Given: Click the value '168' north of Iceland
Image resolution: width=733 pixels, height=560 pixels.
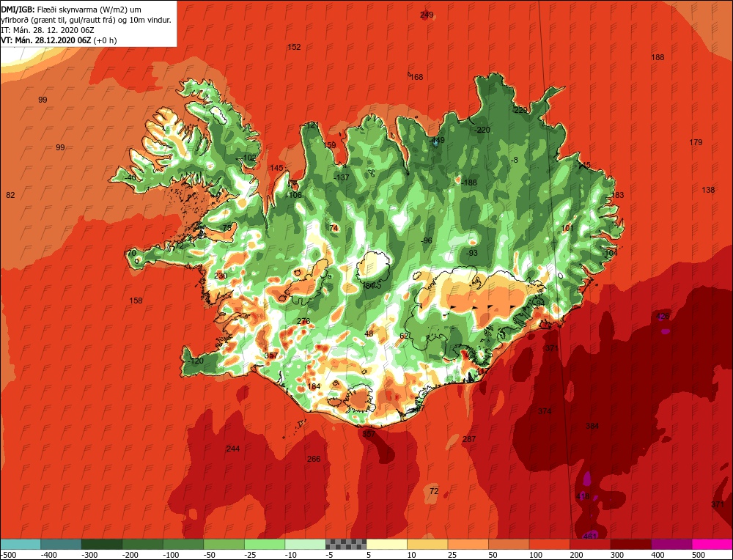Looking at the screenshot, I should tap(416, 77).
